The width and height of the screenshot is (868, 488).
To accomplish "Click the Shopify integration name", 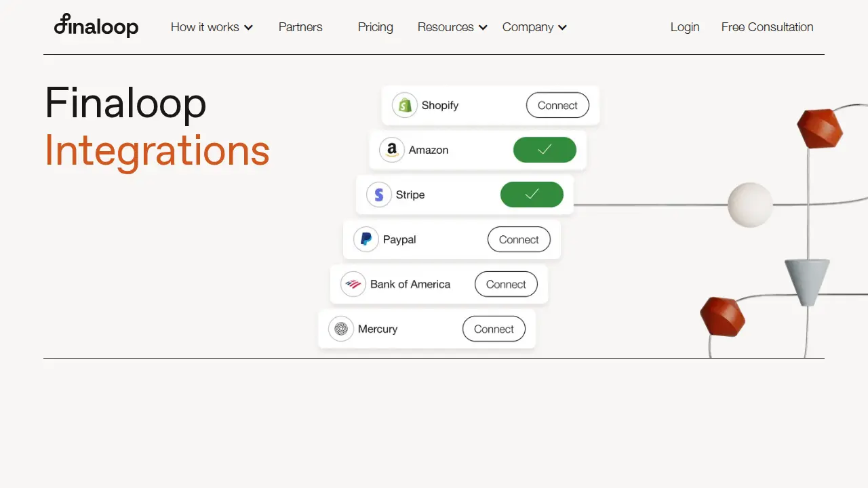I will coord(440,105).
